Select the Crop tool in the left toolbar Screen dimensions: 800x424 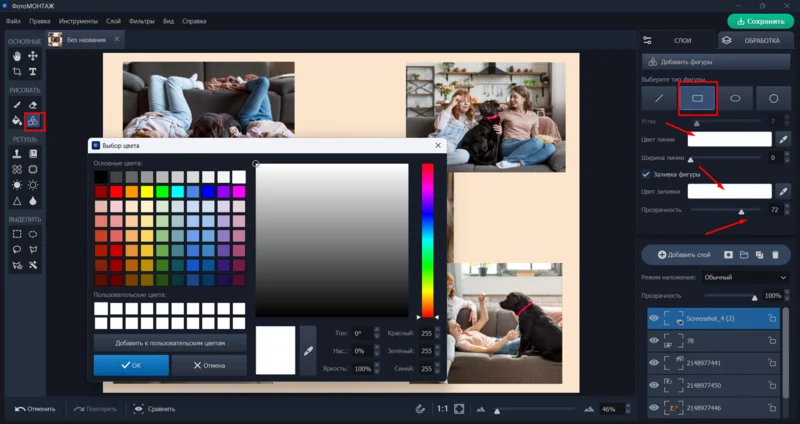pos(17,72)
